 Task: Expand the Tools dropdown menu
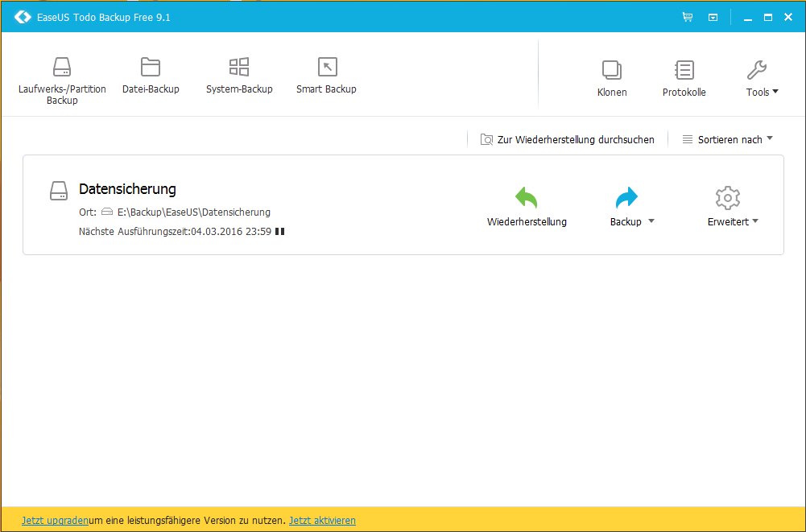coord(762,79)
